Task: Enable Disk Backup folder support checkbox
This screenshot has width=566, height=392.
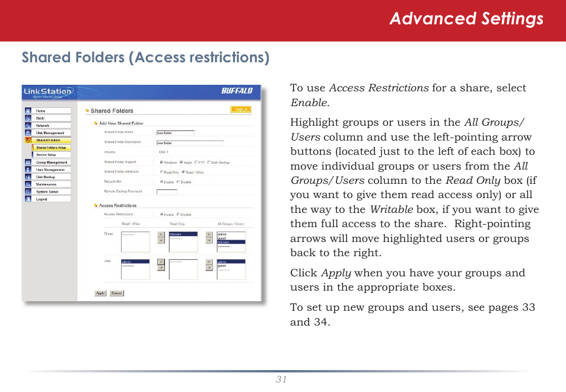Action: click(x=209, y=162)
